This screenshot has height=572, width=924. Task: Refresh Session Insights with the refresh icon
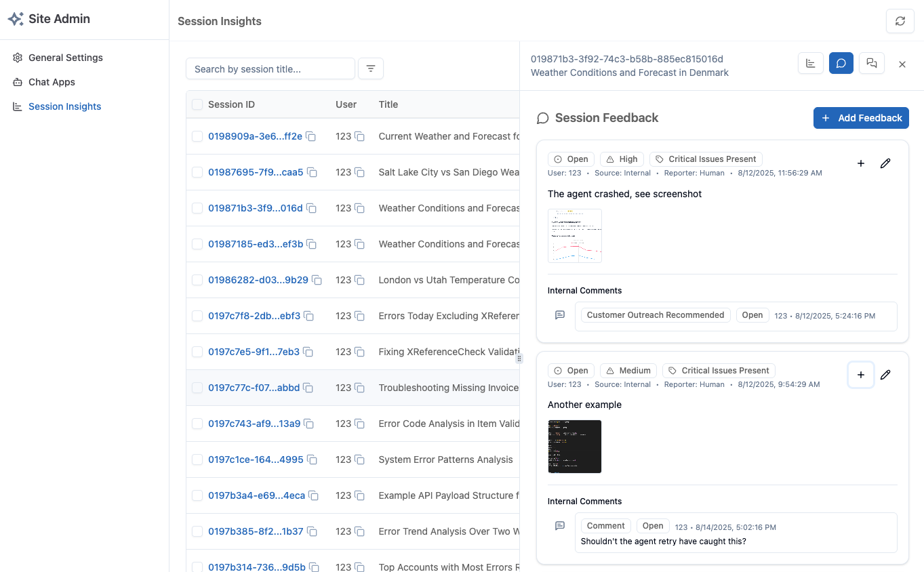click(x=900, y=21)
